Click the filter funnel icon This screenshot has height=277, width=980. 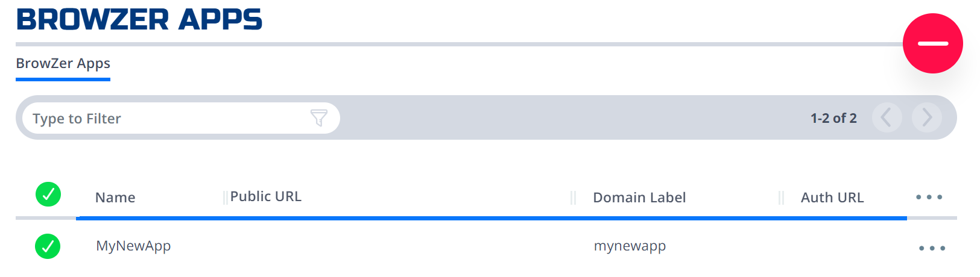(319, 117)
